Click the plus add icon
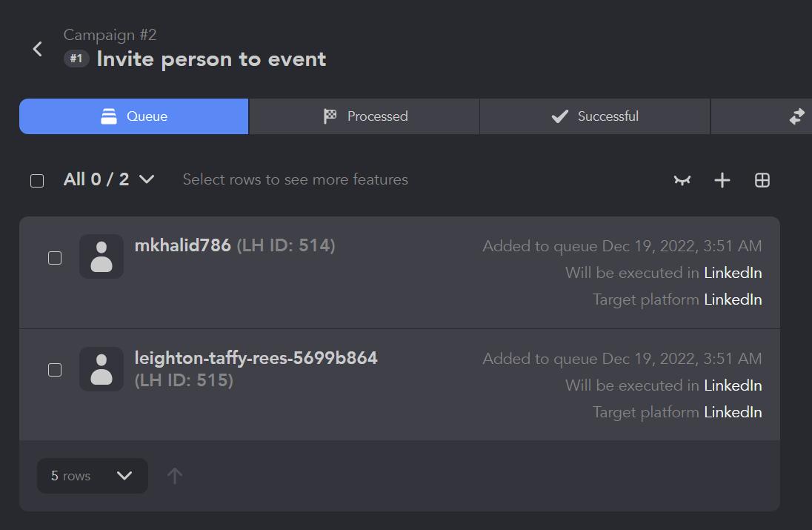Image resolution: width=812 pixels, height=530 pixels. (x=722, y=180)
